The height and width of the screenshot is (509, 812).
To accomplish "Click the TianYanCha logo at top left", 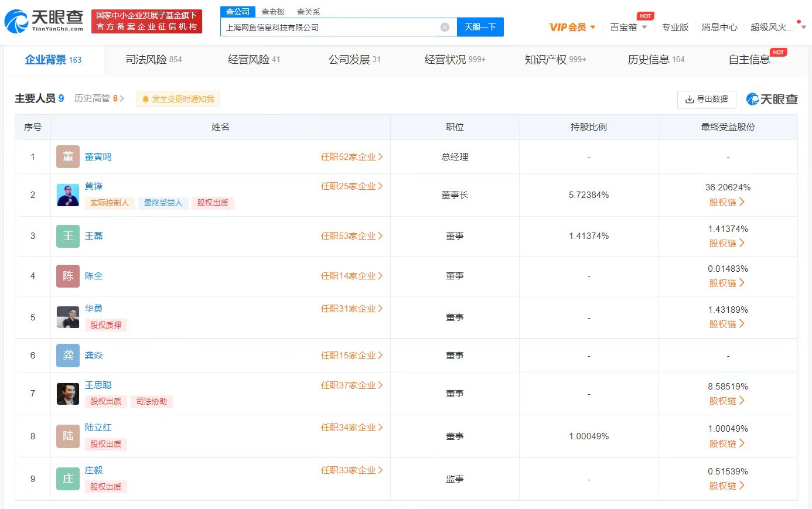I will point(44,21).
